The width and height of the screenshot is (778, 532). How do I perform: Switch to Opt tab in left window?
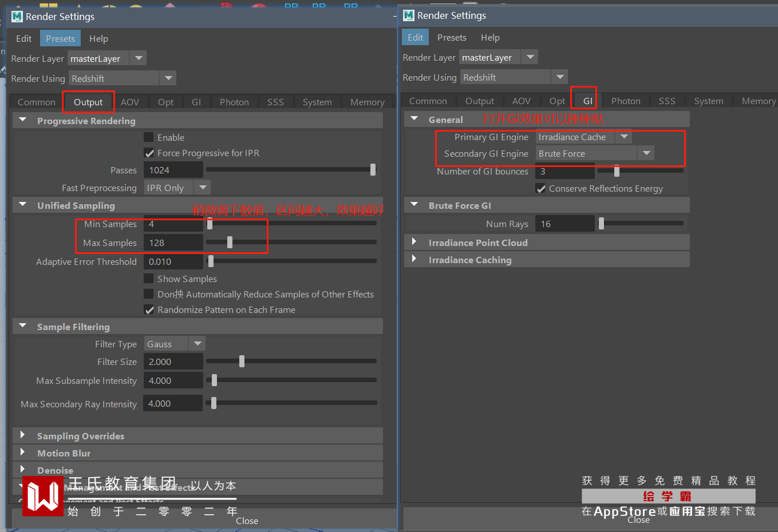[x=166, y=102]
